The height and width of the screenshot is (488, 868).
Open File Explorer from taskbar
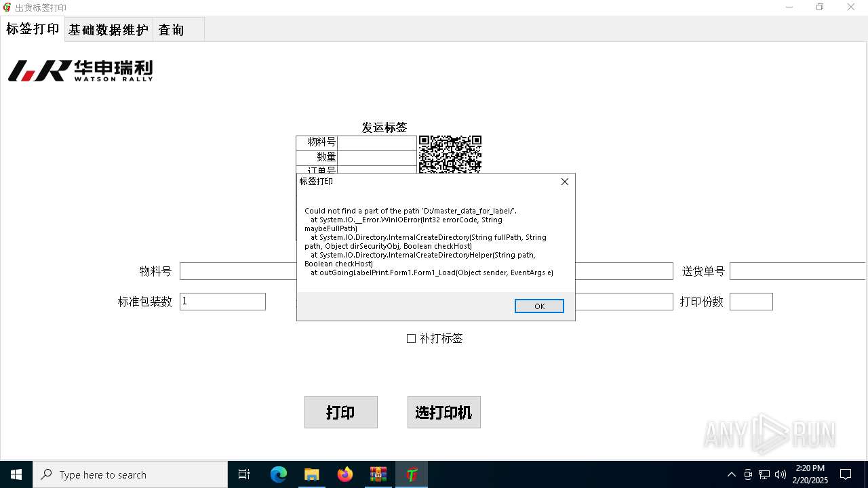(311, 474)
